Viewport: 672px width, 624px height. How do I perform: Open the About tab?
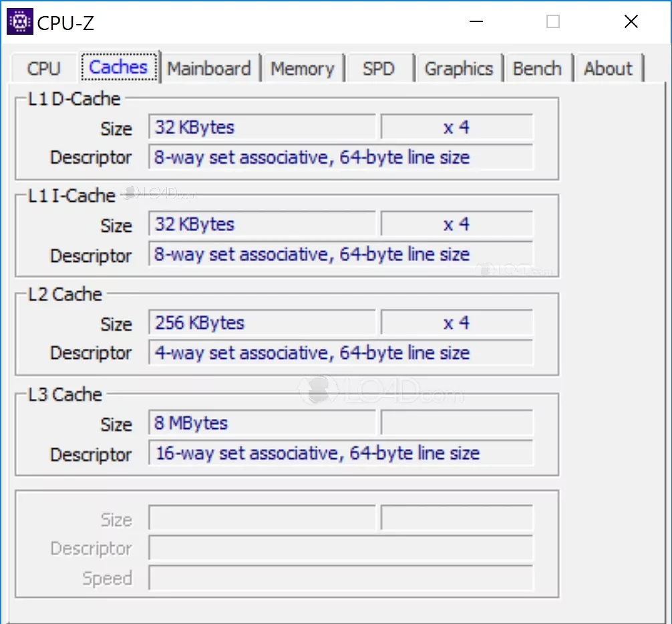coord(608,67)
